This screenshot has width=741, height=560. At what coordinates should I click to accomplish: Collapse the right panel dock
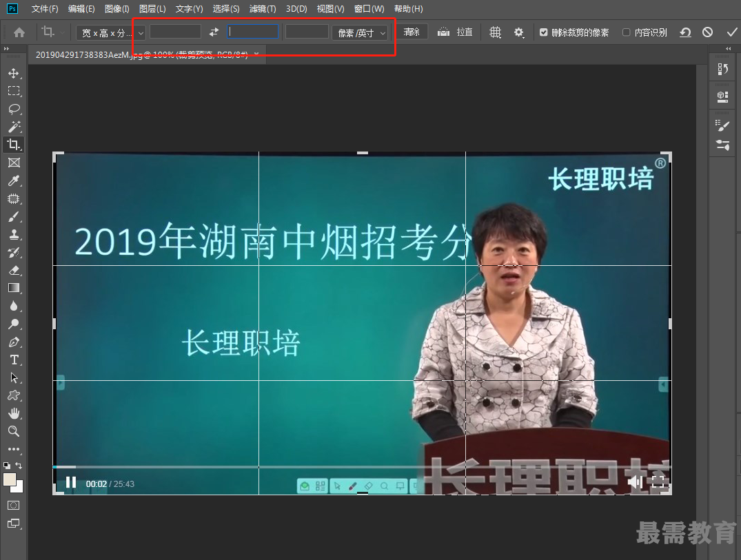coord(728,48)
